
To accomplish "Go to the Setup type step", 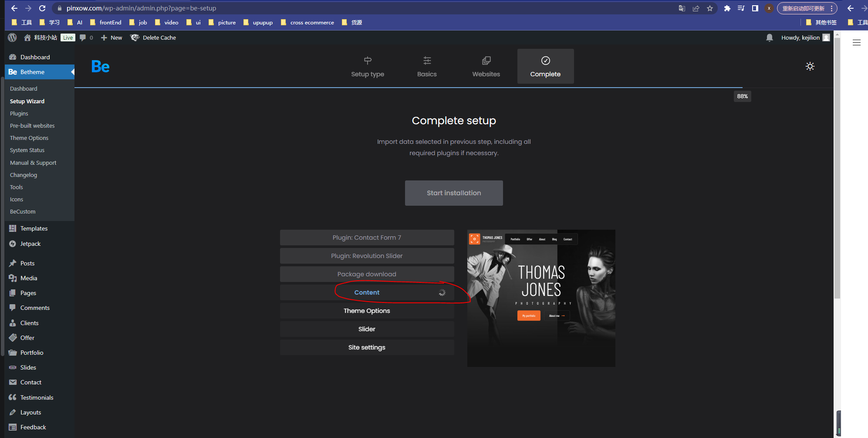I will pos(368,66).
